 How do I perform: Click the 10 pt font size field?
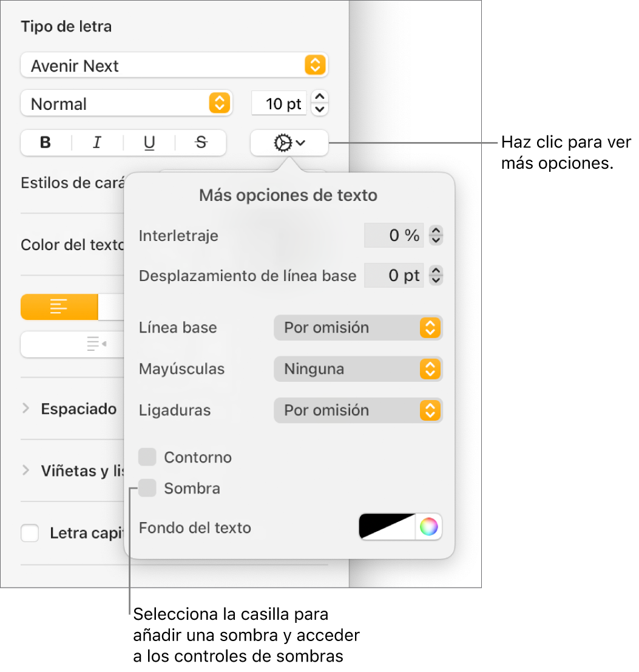tap(279, 103)
